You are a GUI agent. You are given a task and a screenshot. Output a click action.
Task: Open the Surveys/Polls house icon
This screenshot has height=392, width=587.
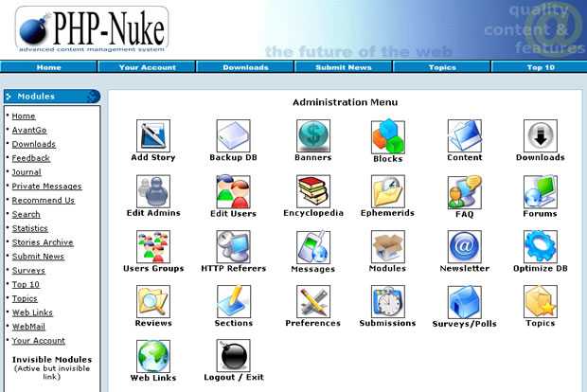point(464,302)
